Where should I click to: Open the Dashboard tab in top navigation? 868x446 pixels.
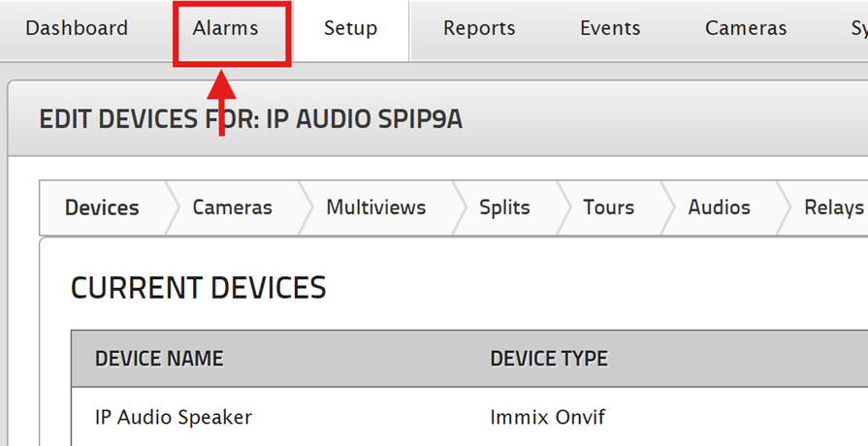coord(77,28)
